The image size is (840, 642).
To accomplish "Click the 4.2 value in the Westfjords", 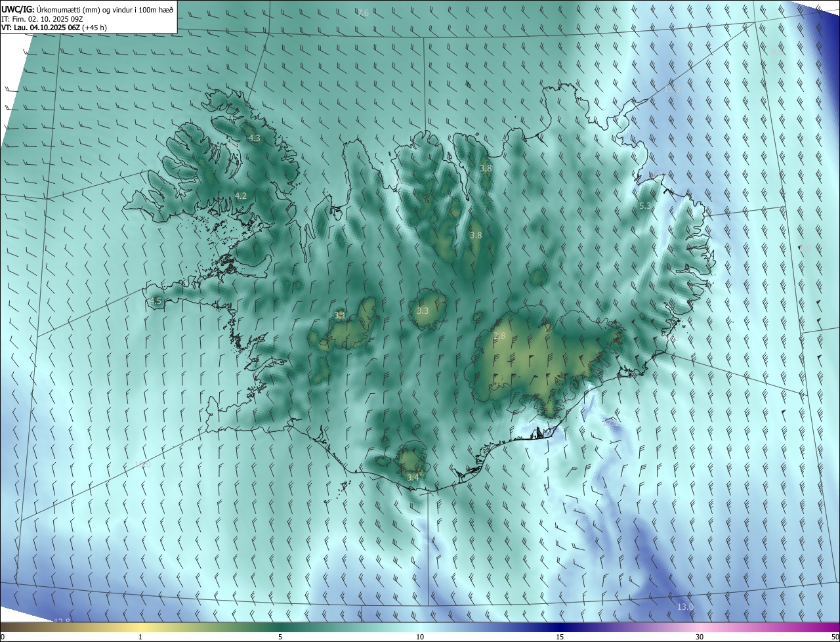I will tap(241, 196).
